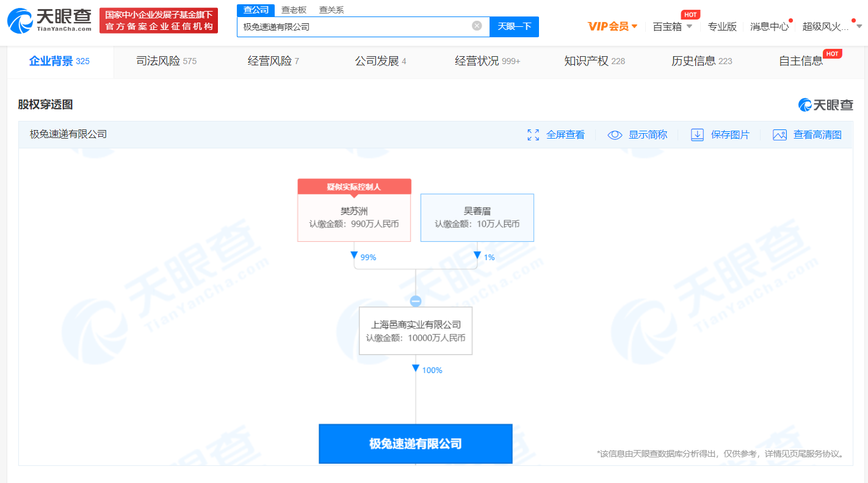The image size is (868, 483).
Task: Open the 专业版 link
Action: (x=723, y=27)
